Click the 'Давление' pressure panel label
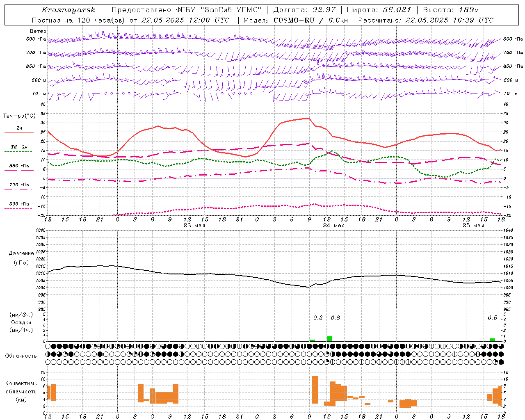Image resolution: width=525 pixels, height=420 pixels. (21, 253)
